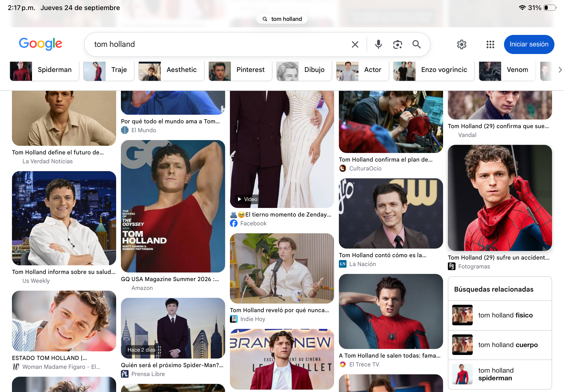The height and width of the screenshot is (392, 564).
Task: Select the Traje filter chip
Action: pyautogui.click(x=109, y=71)
